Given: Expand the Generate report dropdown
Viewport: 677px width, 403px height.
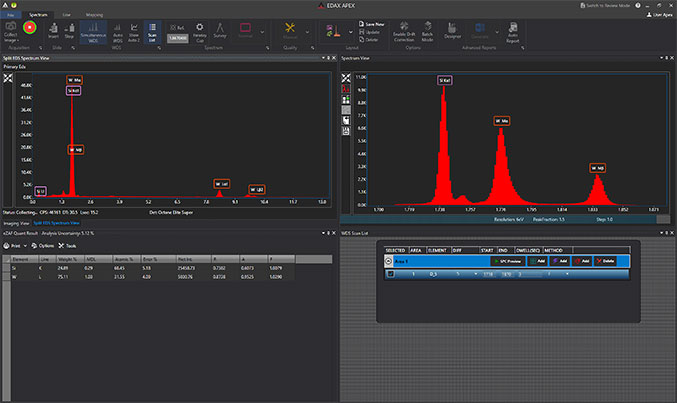Looking at the screenshot, I should 497,32.
